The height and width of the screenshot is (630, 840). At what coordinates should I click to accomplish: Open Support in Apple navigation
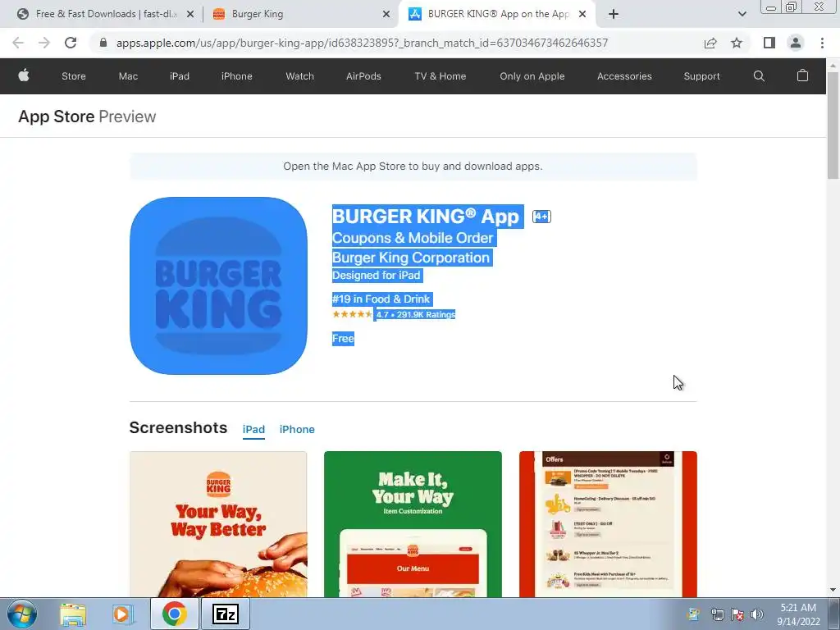(701, 76)
